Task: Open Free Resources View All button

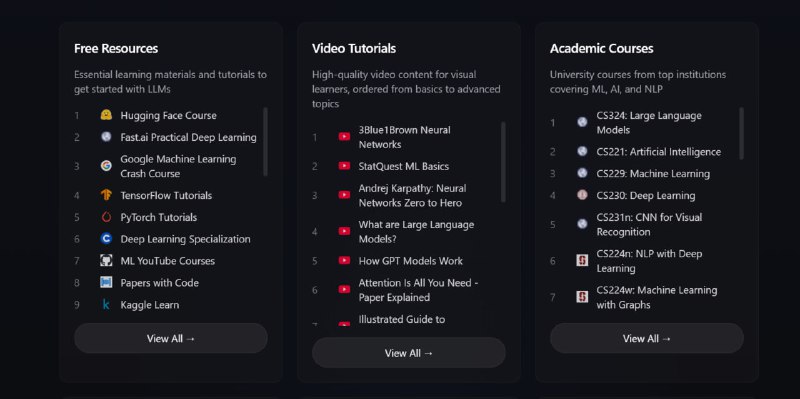Action: point(171,338)
